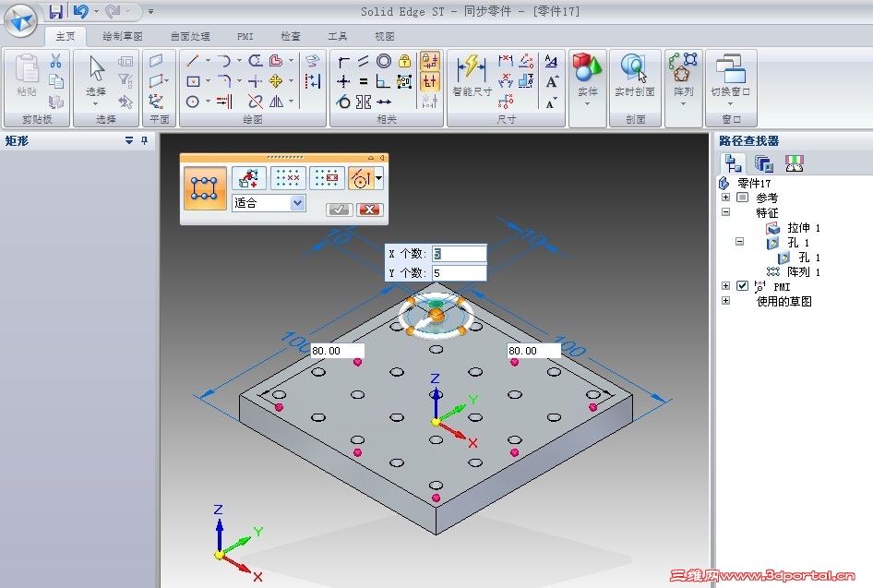Click the Lock relationship padlock icon
The image size is (873, 588).
click(405, 61)
